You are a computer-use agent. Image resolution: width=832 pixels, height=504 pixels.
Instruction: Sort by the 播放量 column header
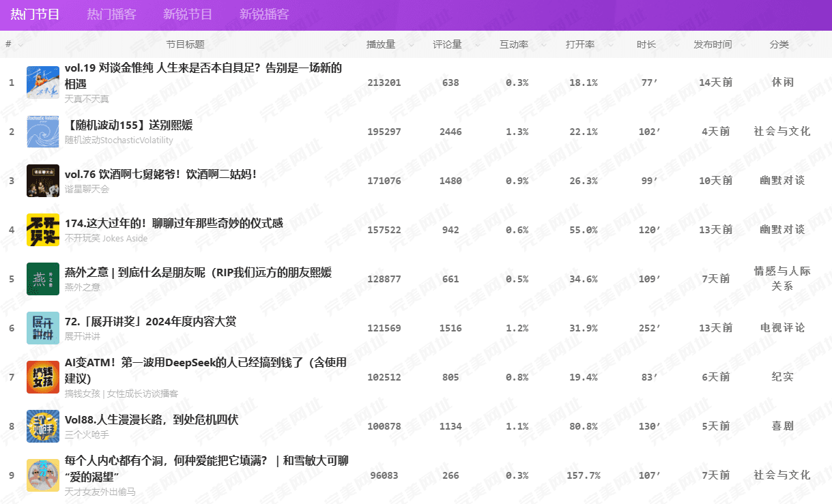[381, 44]
